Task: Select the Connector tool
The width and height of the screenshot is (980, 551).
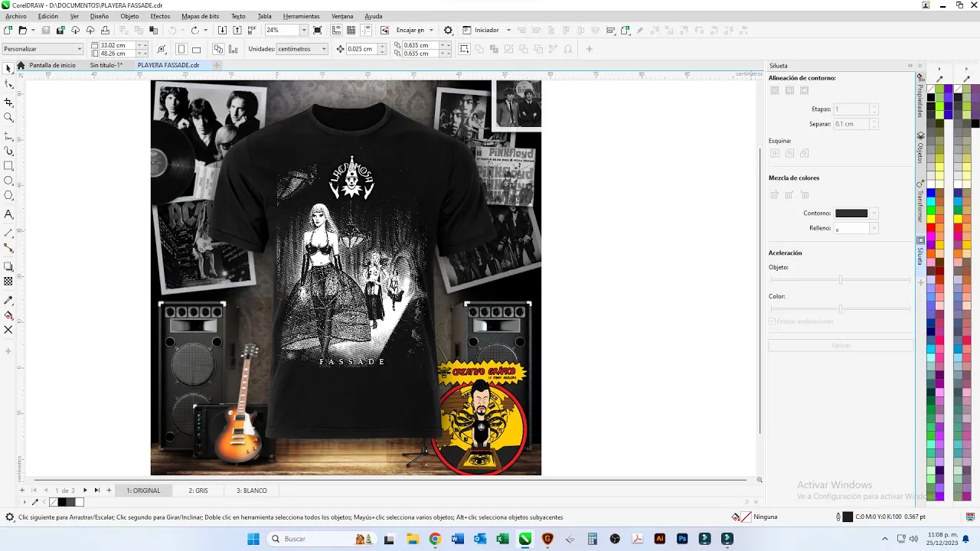Action: pyautogui.click(x=8, y=248)
